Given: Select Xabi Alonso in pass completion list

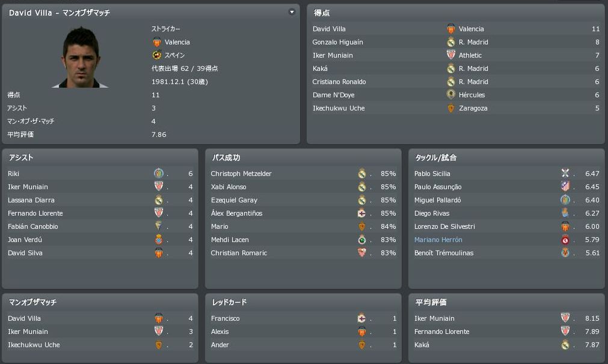Looking at the screenshot, I should 229,187.
